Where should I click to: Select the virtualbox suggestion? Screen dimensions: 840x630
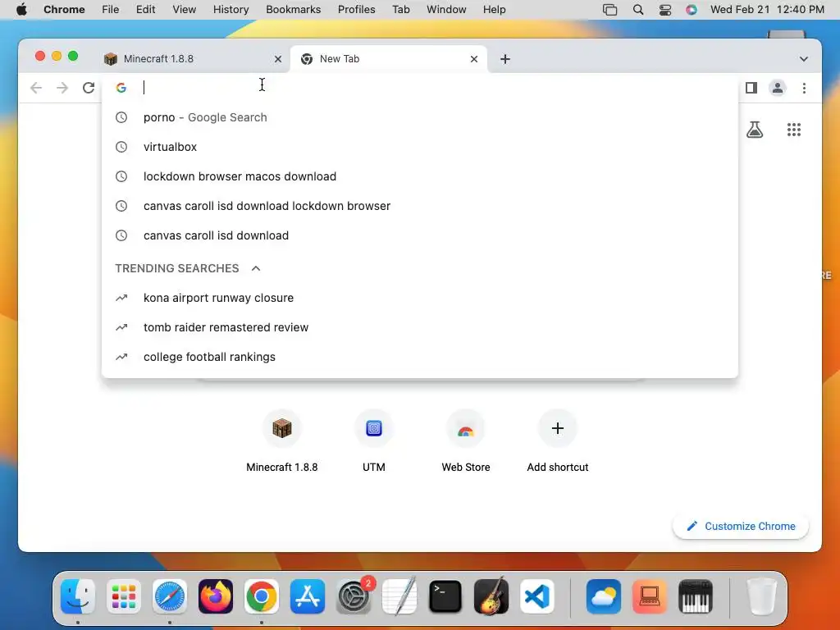coord(420,147)
